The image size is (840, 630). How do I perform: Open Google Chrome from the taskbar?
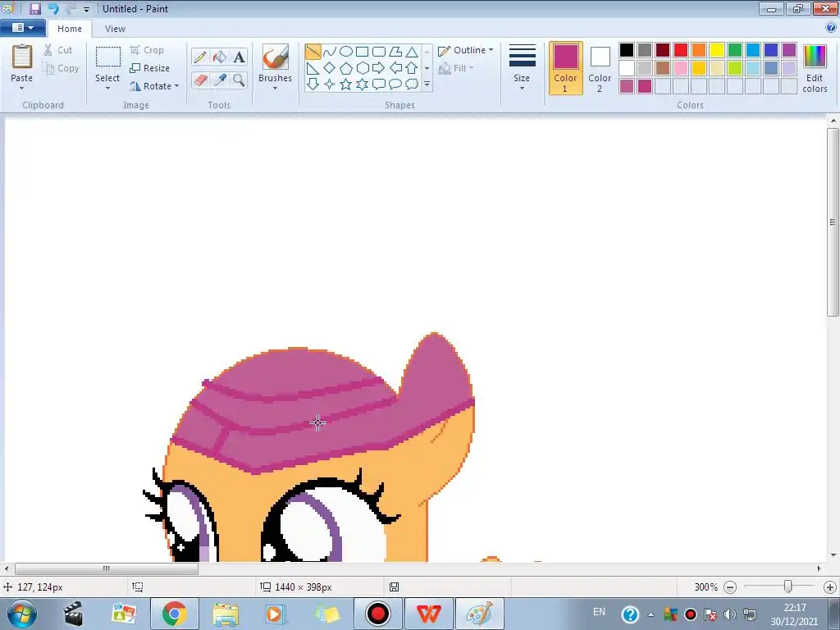tap(174, 614)
